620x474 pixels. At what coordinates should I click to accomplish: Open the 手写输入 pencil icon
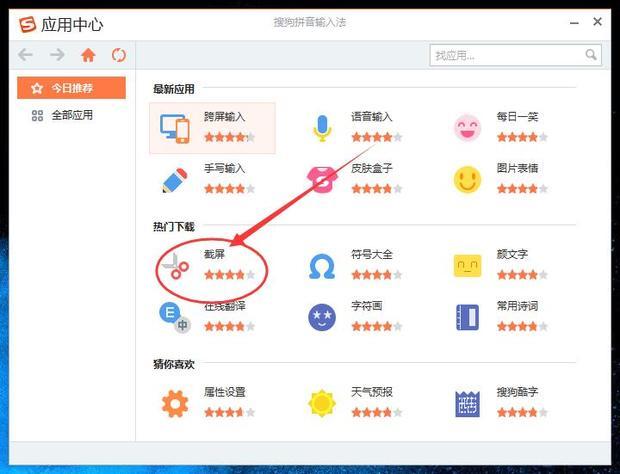pyautogui.click(x=175, y=180)
